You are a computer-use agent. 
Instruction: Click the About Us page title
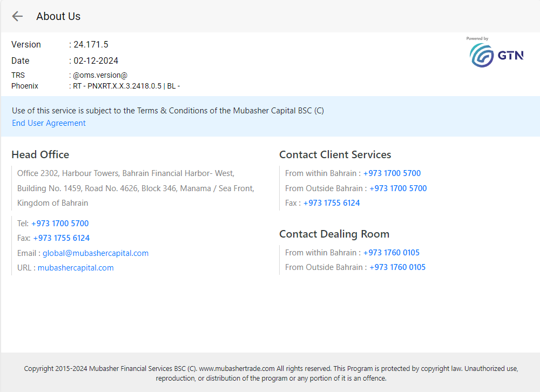(58, 16)
